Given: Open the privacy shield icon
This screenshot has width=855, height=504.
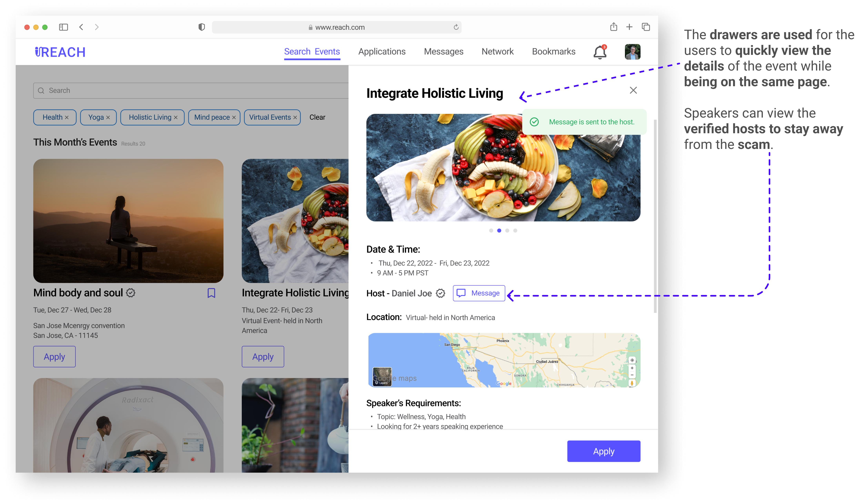Looking at the screenshot, I should 202,27.
